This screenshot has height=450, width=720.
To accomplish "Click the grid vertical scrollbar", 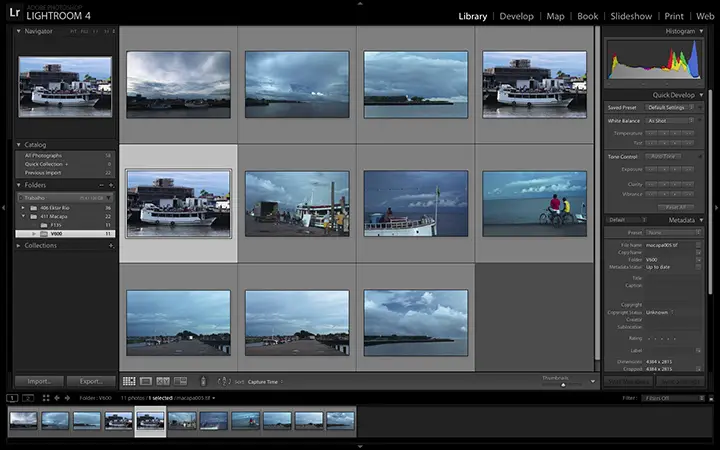I will pos(597,193).
